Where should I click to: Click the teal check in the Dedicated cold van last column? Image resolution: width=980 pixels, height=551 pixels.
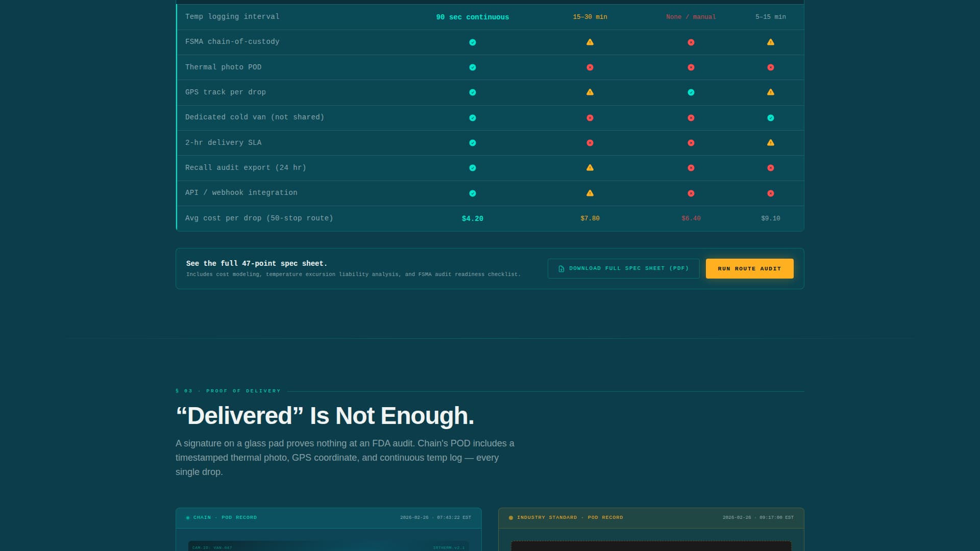coord(770,118)
